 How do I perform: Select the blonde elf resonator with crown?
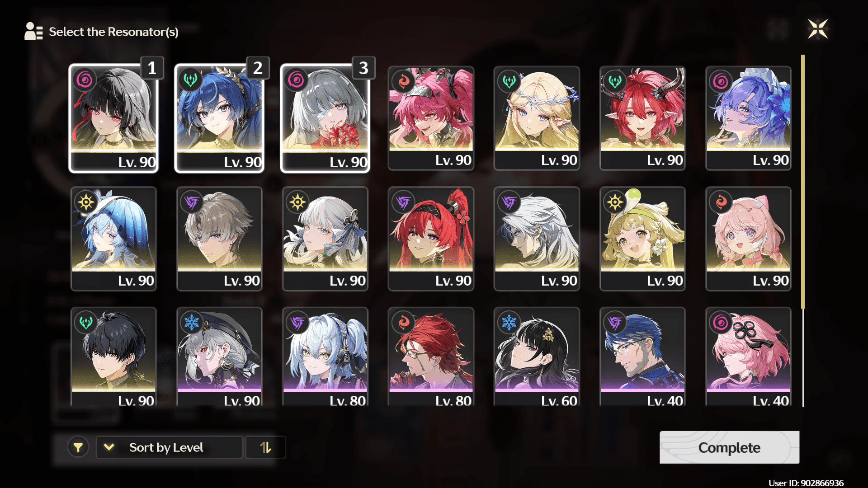[x=537, y=118]
